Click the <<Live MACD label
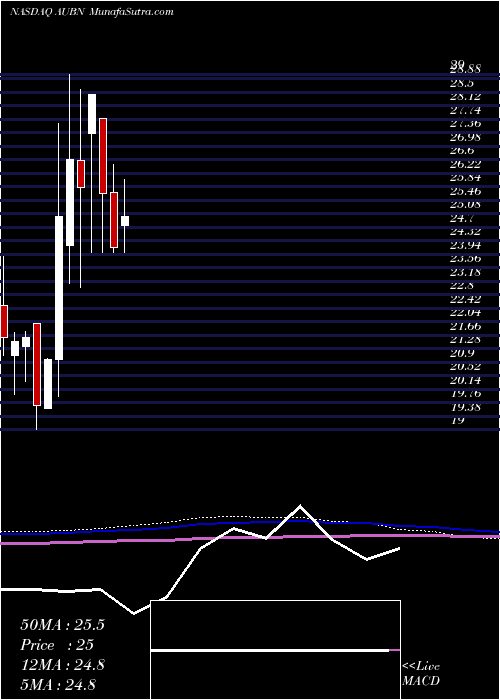The image size is (500, 700). pos(421,674)
